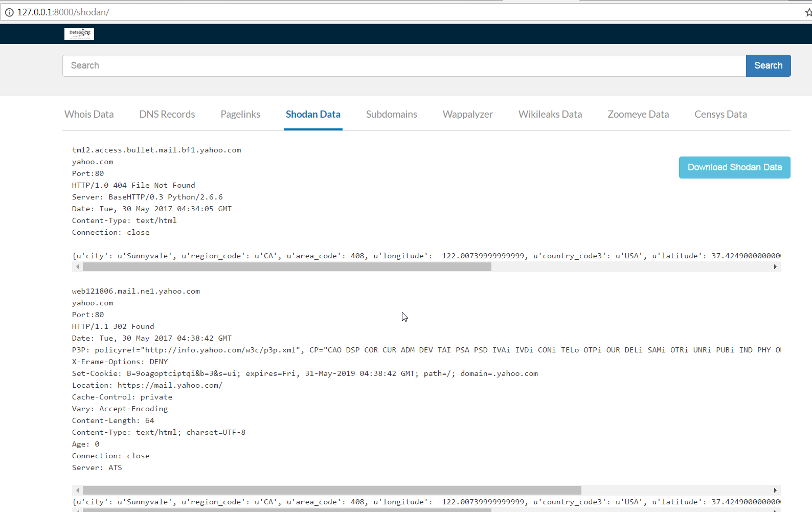
Task: Click the DataSploit logo
Action: coord(79,34)
